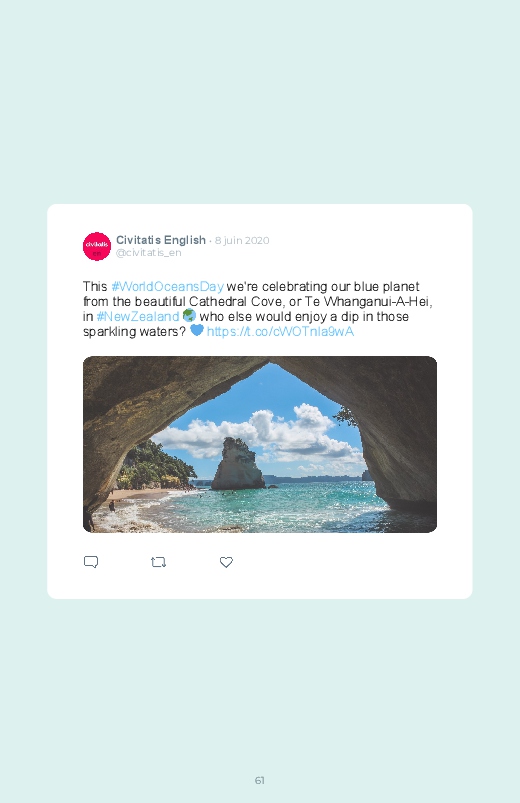The width and height of the screenshot is (520, 803).
Task: Click the reply speech bubble icon
Action: tap(91, 562)
